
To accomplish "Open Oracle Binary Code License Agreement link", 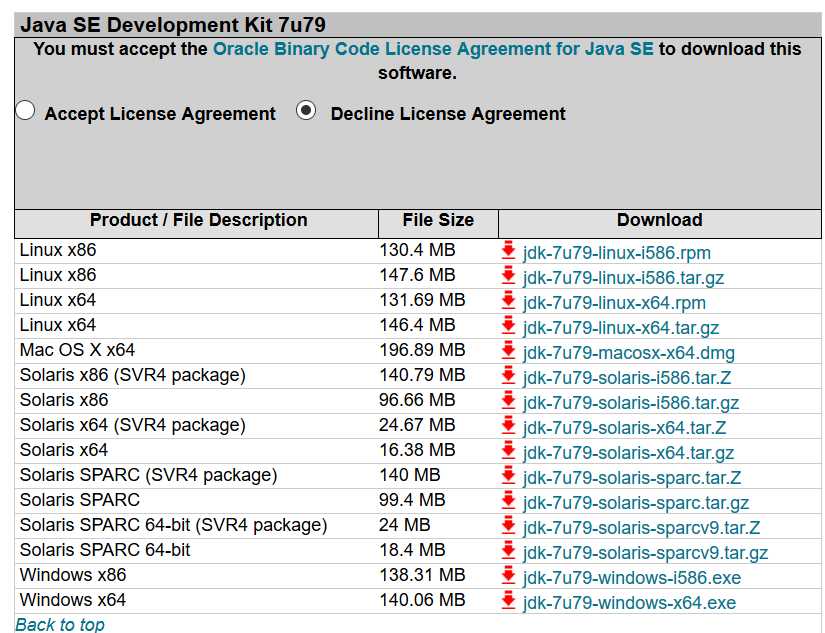I will click(x=433, y=49).
